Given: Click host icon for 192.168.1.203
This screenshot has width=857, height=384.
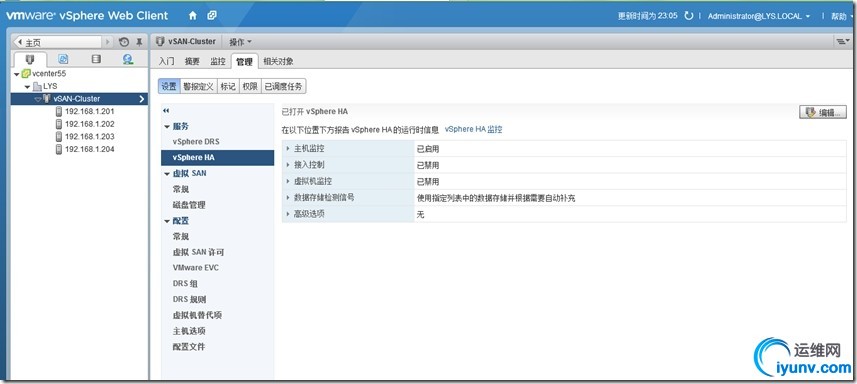Looking at the screenshot, I should tap(59, 137).
